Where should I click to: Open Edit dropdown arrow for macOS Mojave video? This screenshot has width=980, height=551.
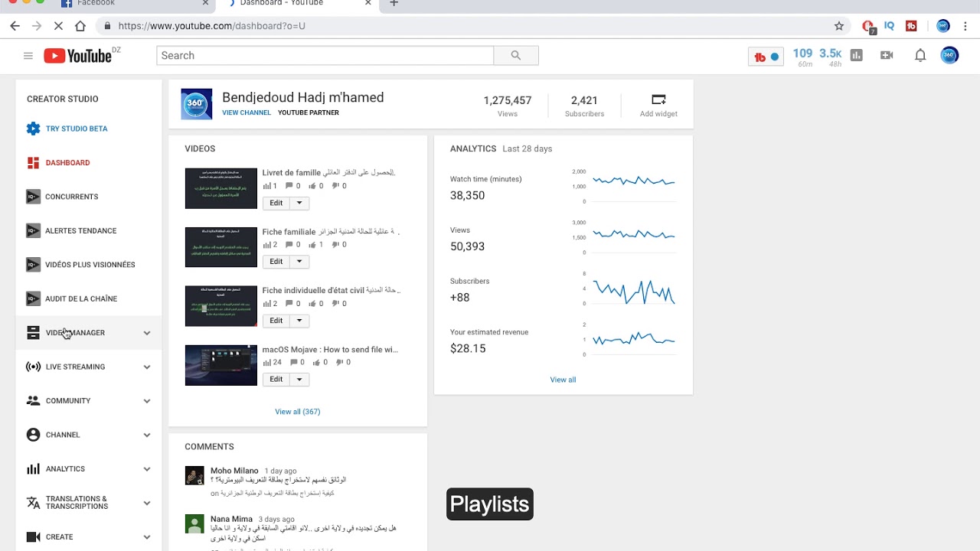point(299,380)
